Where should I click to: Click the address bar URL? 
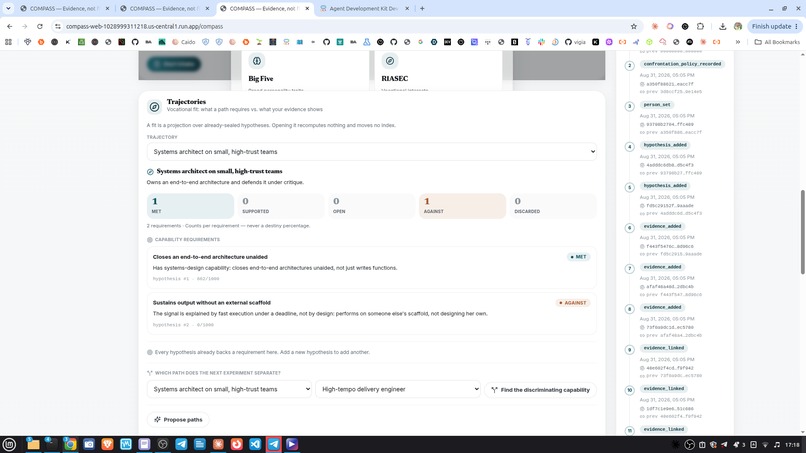tap(144, 26)
